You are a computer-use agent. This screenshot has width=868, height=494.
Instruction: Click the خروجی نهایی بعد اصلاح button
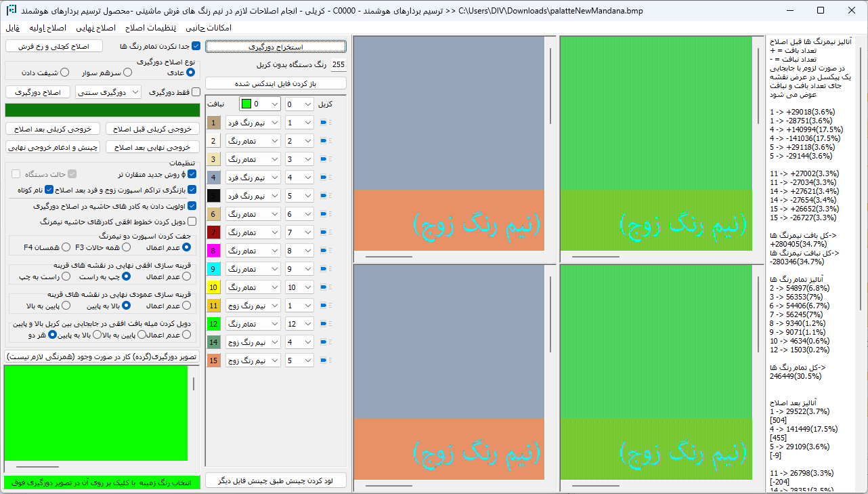coord(152,146)
